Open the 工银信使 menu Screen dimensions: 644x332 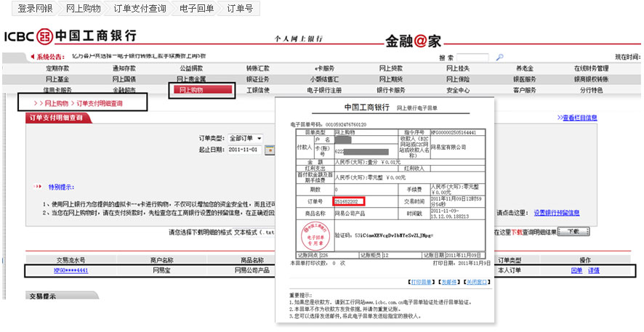[x=258, y=90]
